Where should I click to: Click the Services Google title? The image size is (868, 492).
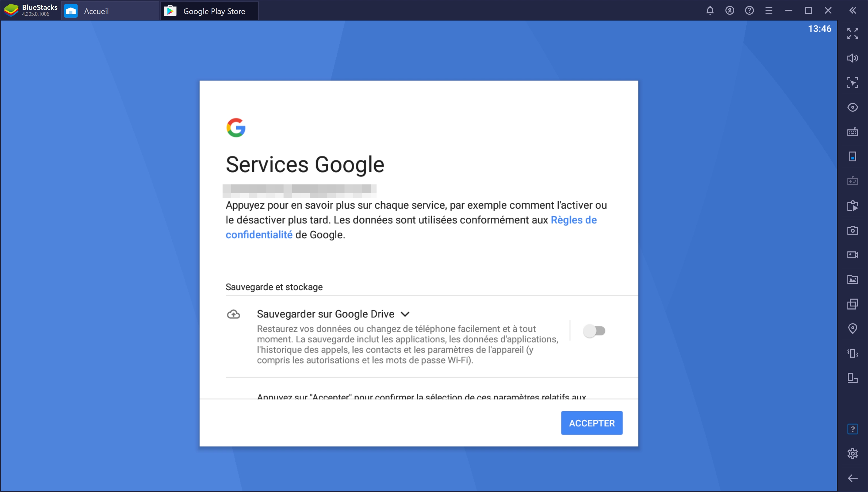point(305,164)
